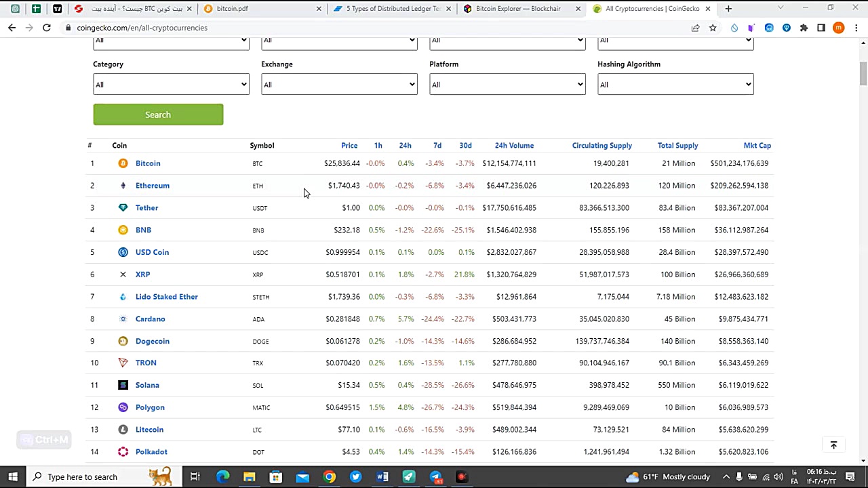Open the Category dropdown
The width and height of the screenshot is (868, 488).
[x=171, y=85]
